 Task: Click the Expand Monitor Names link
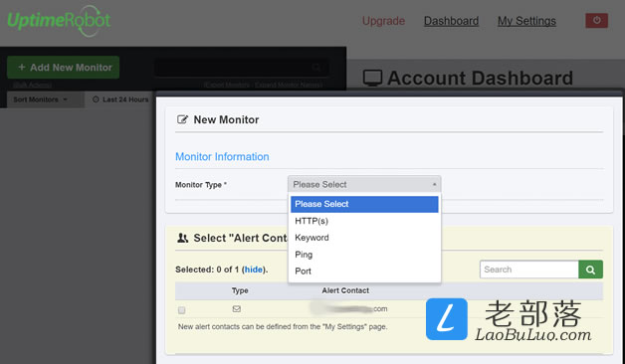coord(289,85)
